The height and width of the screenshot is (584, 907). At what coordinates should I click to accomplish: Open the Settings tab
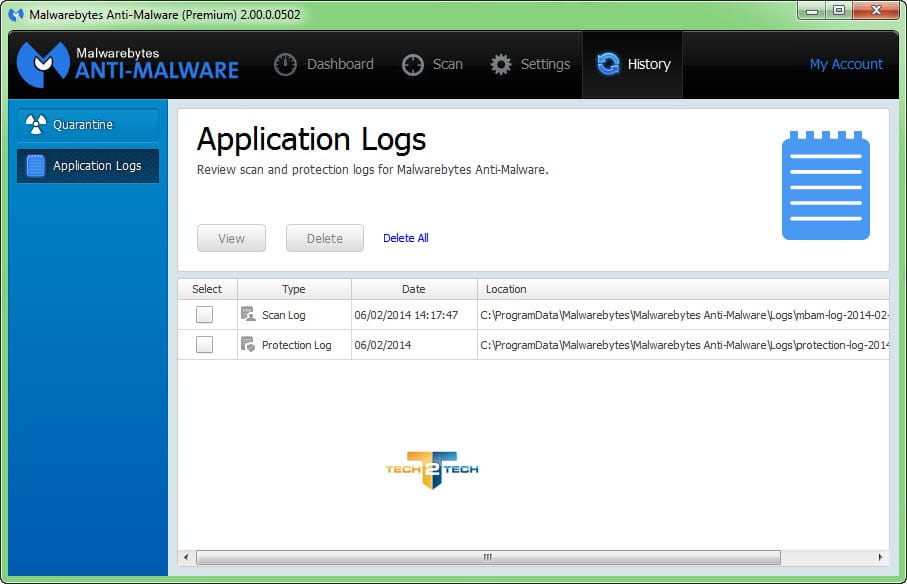click(530, 64)
